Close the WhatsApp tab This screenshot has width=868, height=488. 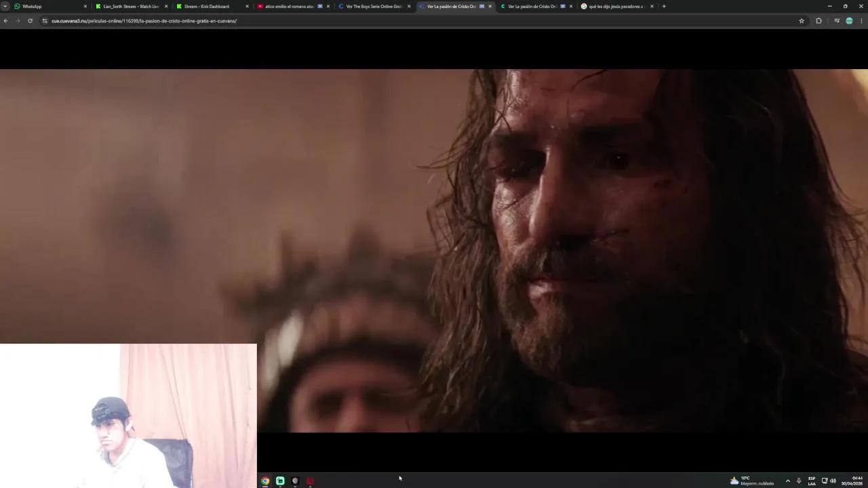(x=85, y=6)
